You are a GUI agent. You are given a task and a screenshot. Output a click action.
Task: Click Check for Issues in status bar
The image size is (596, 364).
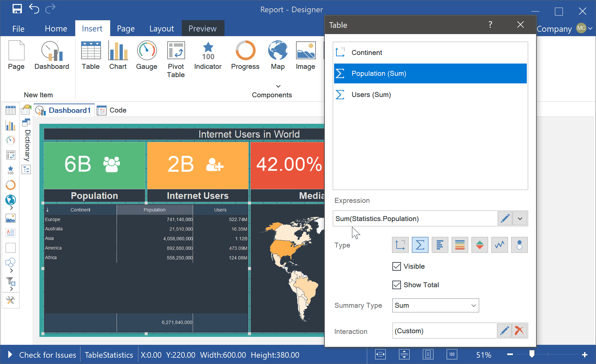[48, 355]
